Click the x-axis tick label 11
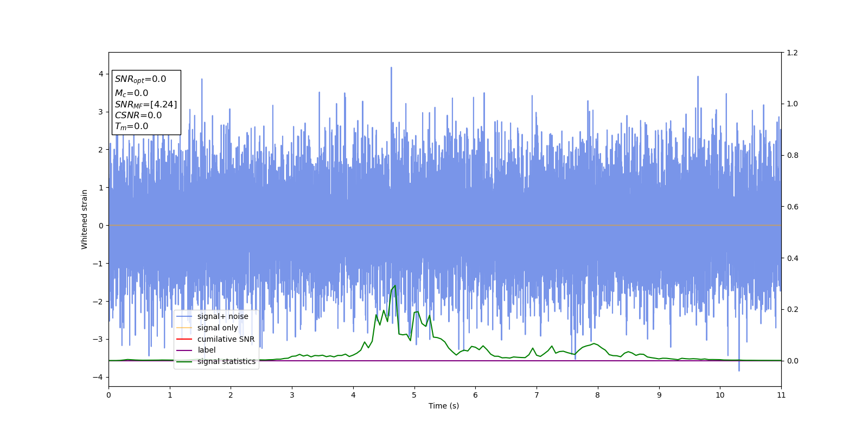The height and width of the screenshot is (434, 868). pyautogui.click(x=781, y=395)
